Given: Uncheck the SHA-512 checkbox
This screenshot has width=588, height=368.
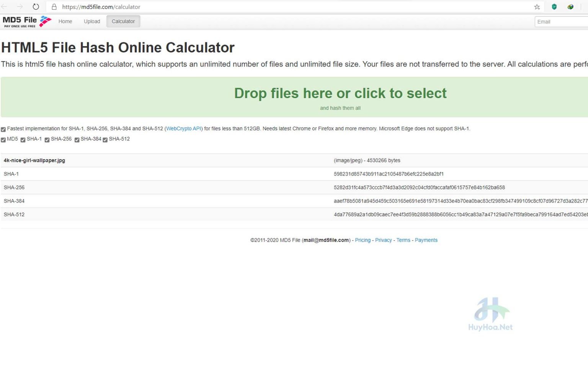Looking at the screenshot, I should coord(105,140).
